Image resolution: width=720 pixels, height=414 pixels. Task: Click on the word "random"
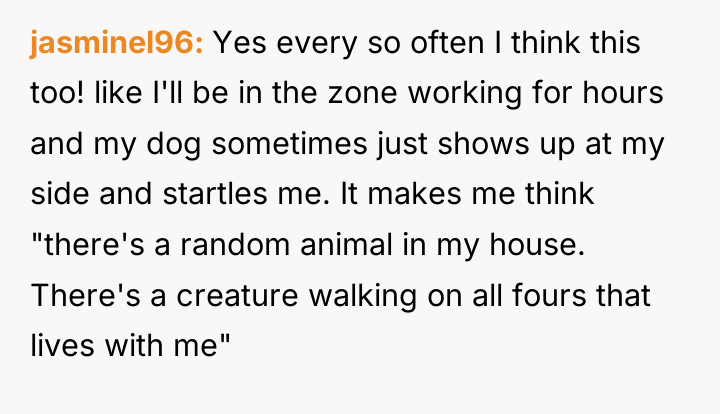[235, 244]
